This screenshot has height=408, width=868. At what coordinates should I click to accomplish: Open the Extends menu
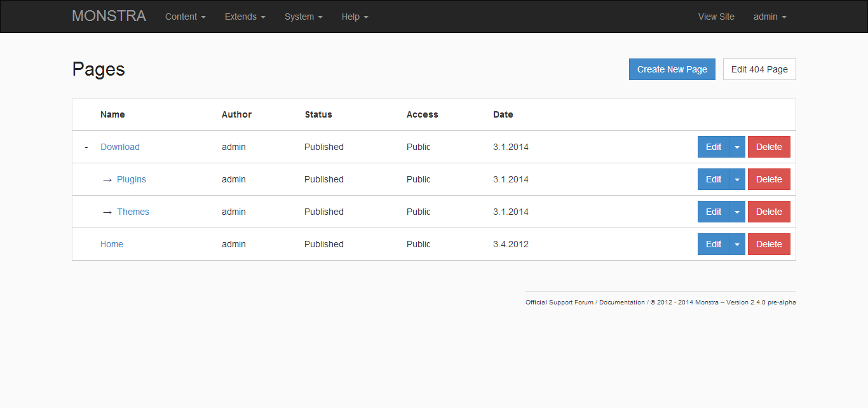pyautogui.click(x=245, y=17)
